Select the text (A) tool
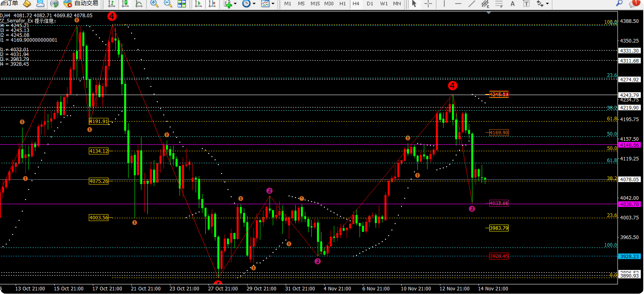 click(513, 4)
